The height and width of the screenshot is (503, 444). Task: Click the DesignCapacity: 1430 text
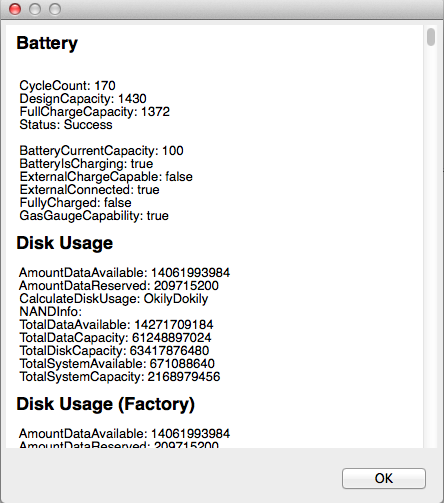[83, 99]
